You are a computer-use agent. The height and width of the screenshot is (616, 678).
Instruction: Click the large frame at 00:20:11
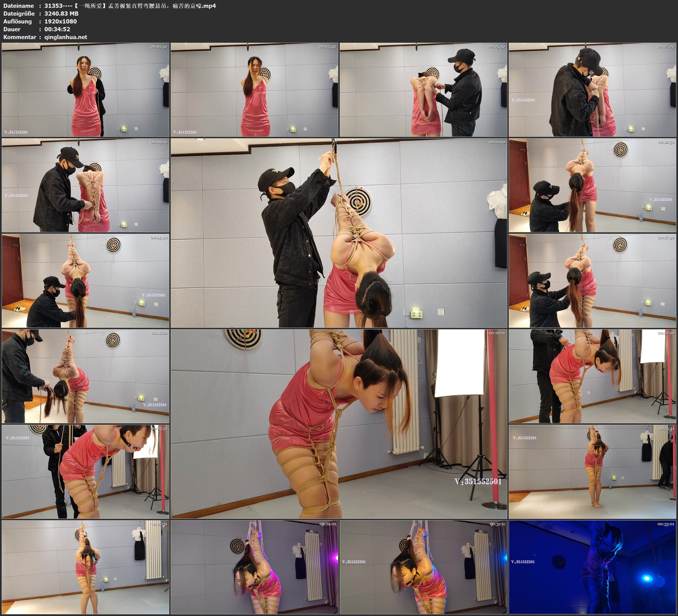(x=339, y=424)
